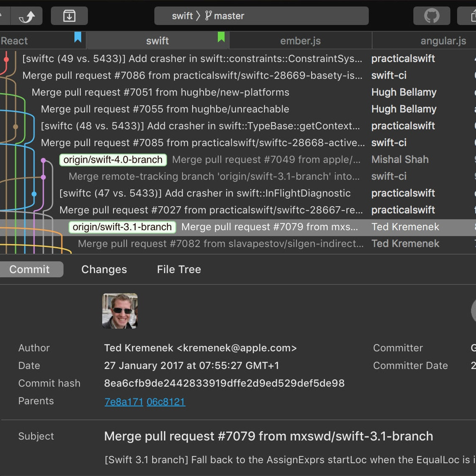Image resolution: width=476 pixels, height=476 pixels.
Task: Switch to the File Tree tab
Action: point(178,269)
